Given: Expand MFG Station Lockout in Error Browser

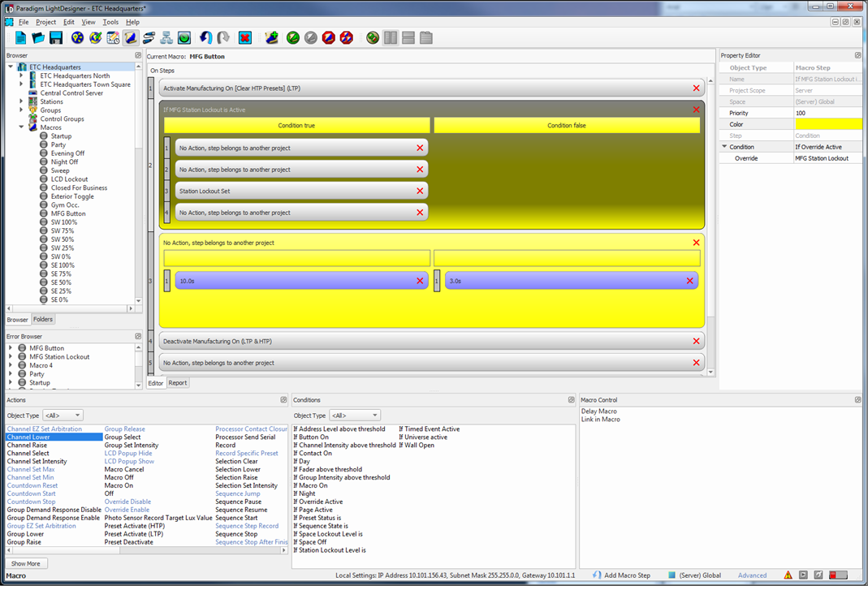Looking at the screenshot, I should [x=10, y=356].
